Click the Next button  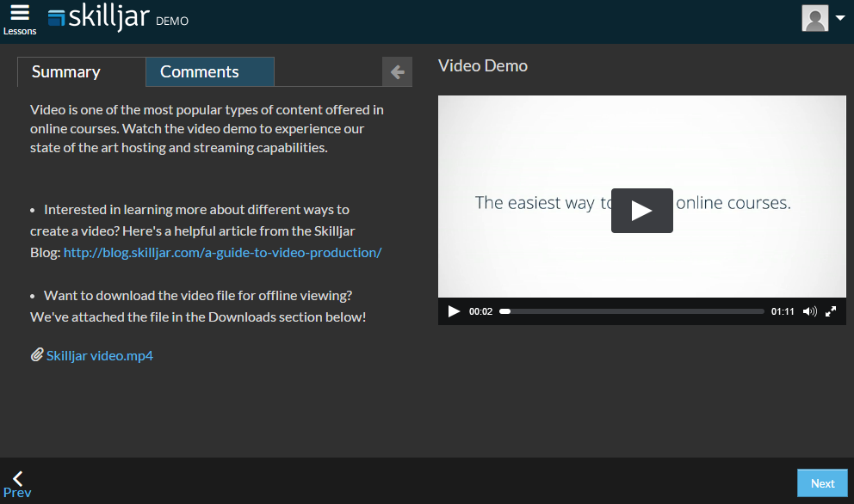coord(822,483)
